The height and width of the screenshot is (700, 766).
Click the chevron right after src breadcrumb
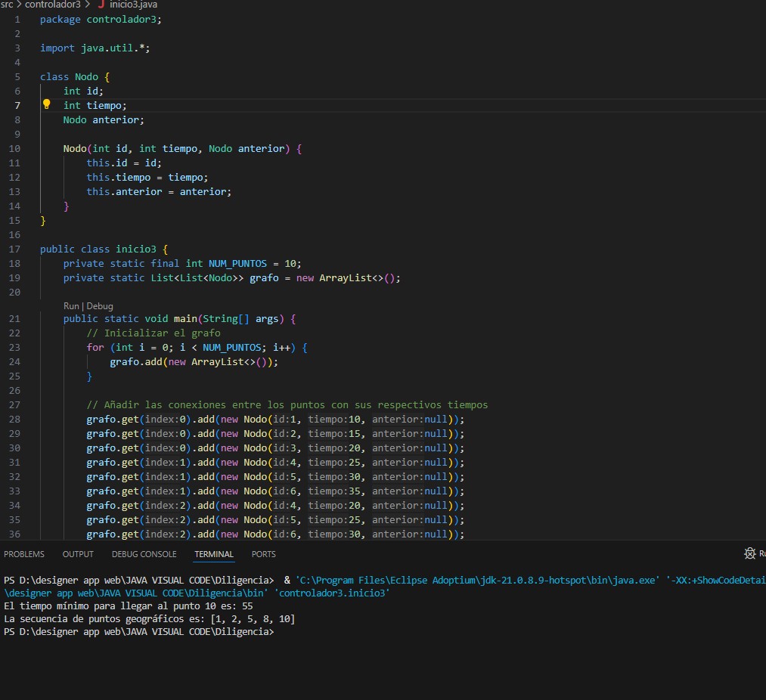20,5
